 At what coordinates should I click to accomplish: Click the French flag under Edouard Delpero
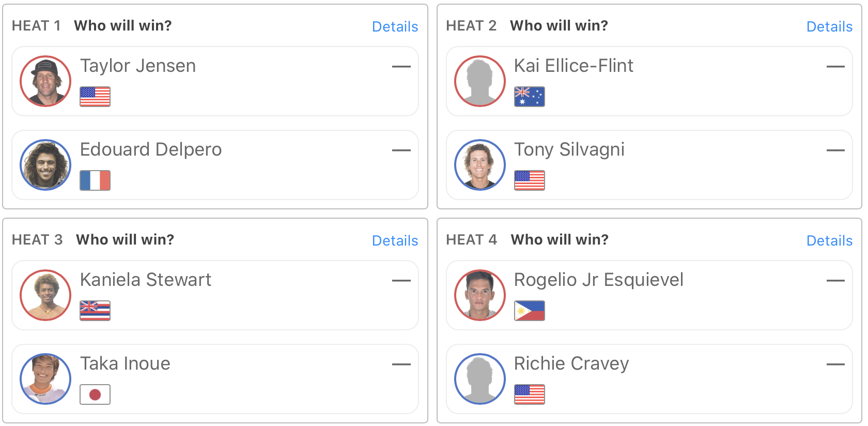[95, 180]
